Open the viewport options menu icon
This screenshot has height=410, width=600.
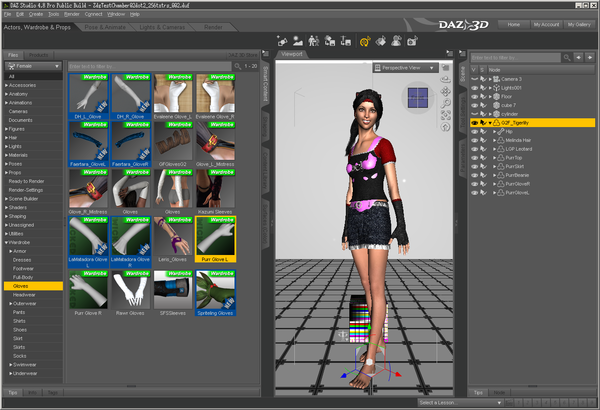(445, 67)
